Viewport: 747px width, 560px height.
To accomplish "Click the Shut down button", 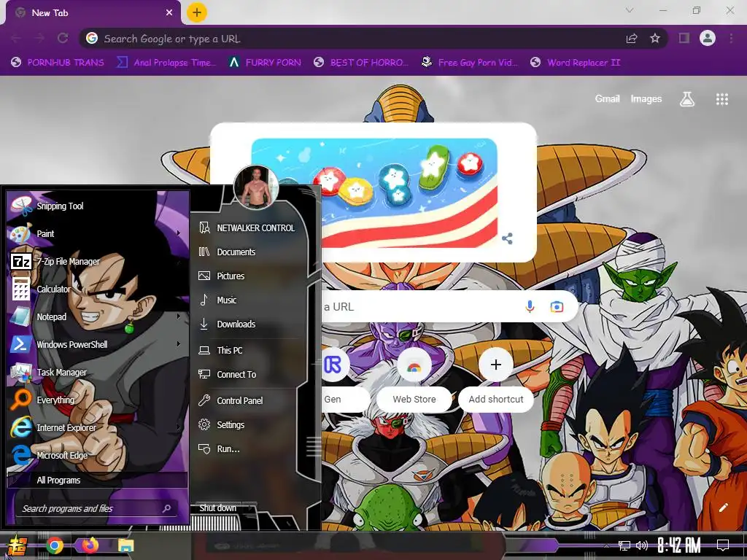I will coord(217,508).
